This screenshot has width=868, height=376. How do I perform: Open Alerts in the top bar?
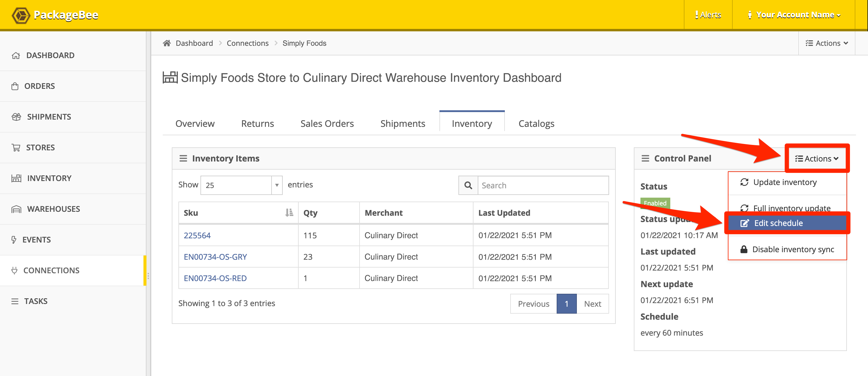[708, 15]
